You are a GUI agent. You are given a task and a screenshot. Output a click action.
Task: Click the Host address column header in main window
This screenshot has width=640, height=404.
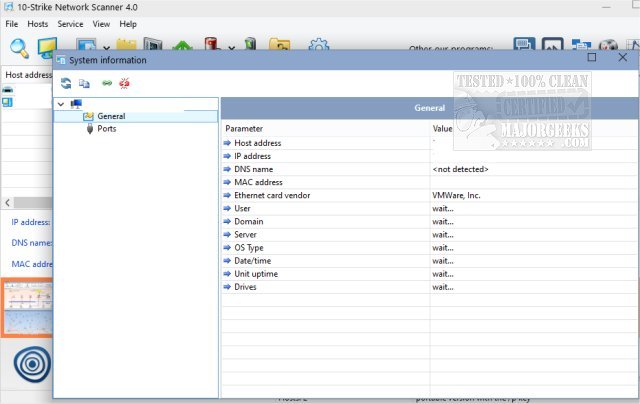coord(28,75)
